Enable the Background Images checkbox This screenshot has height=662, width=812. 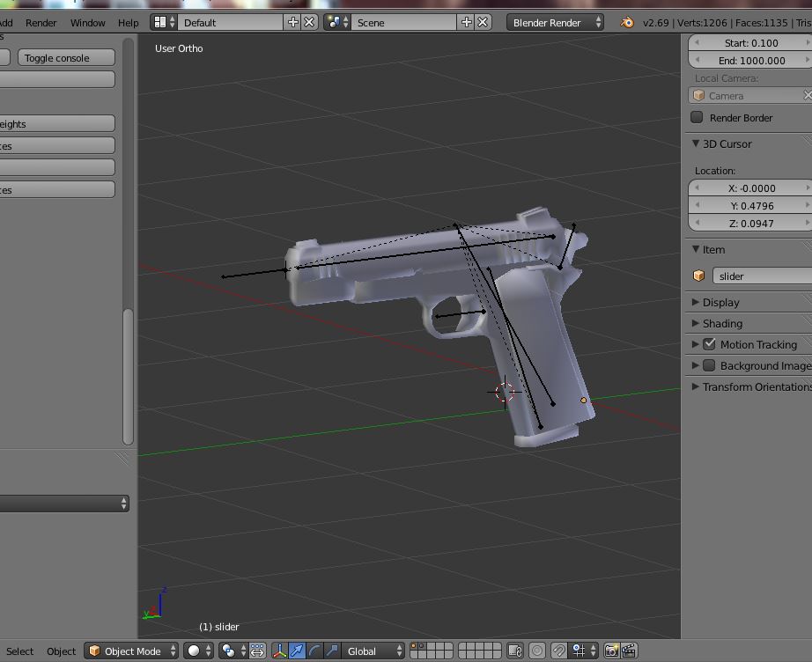(x=709, y=366)
